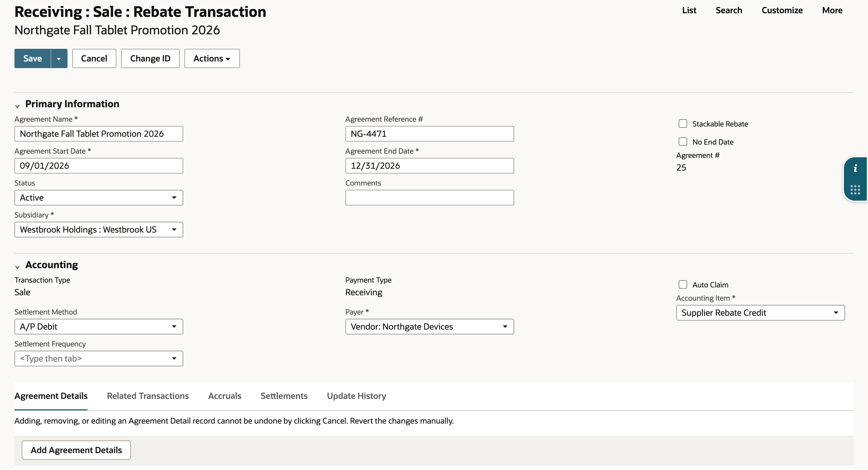The height and width of the screenshot is (470, 868).
Task: Focus the Agreement Name input field
Action: coord(99,134)
